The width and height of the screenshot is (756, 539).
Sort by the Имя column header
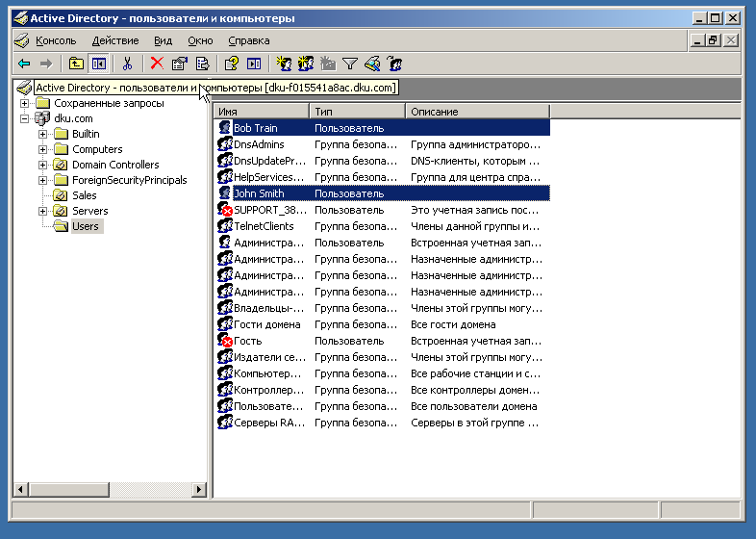tap(261, 112)
